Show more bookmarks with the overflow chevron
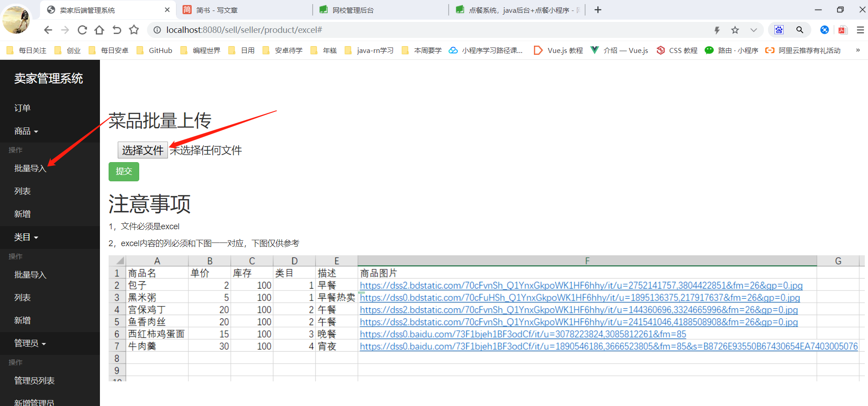The width and height of the screenshot is (868, 406). pos(858,50)
